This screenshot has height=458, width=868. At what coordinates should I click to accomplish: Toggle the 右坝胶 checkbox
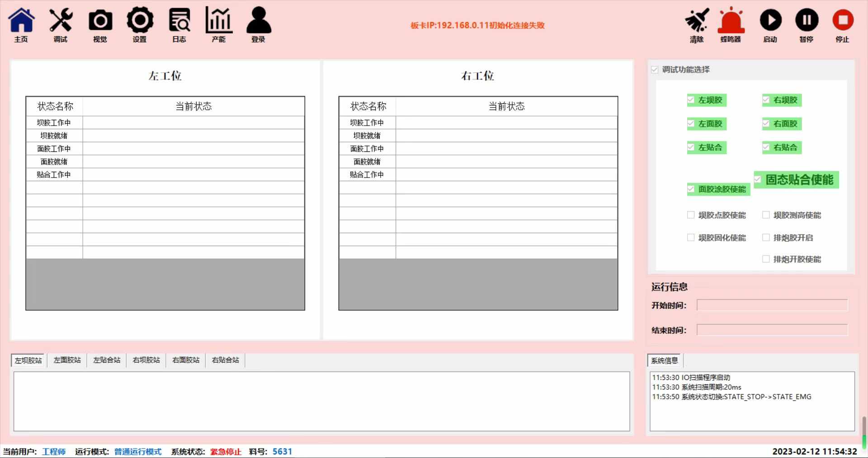(x=766, y=100)
